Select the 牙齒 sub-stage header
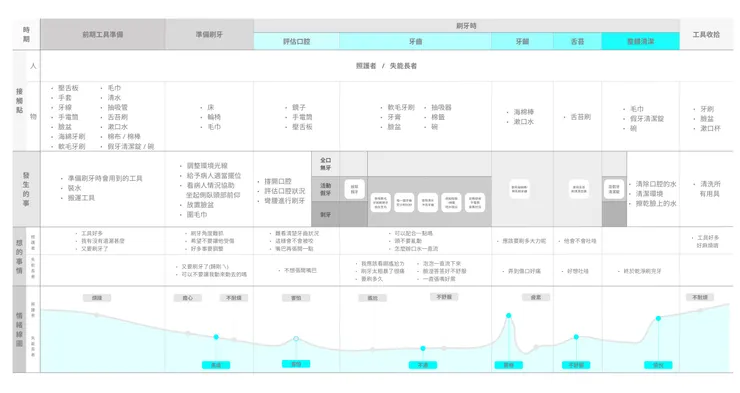Image resolution: width=740 pixels, height=393 pixels. 415,42
